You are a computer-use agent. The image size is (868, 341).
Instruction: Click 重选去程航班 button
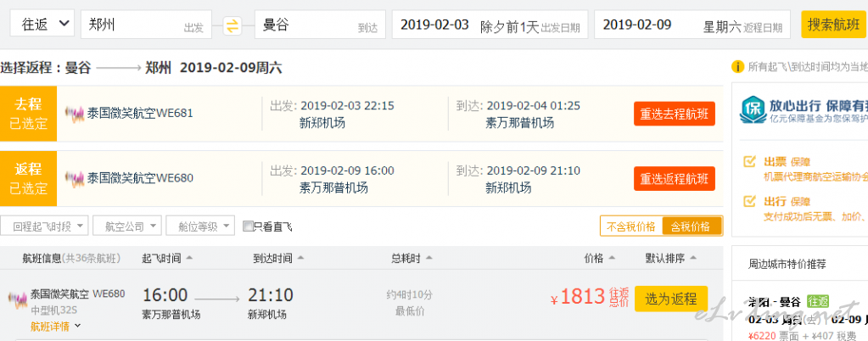pyautogui.click(x=675, y=114)
